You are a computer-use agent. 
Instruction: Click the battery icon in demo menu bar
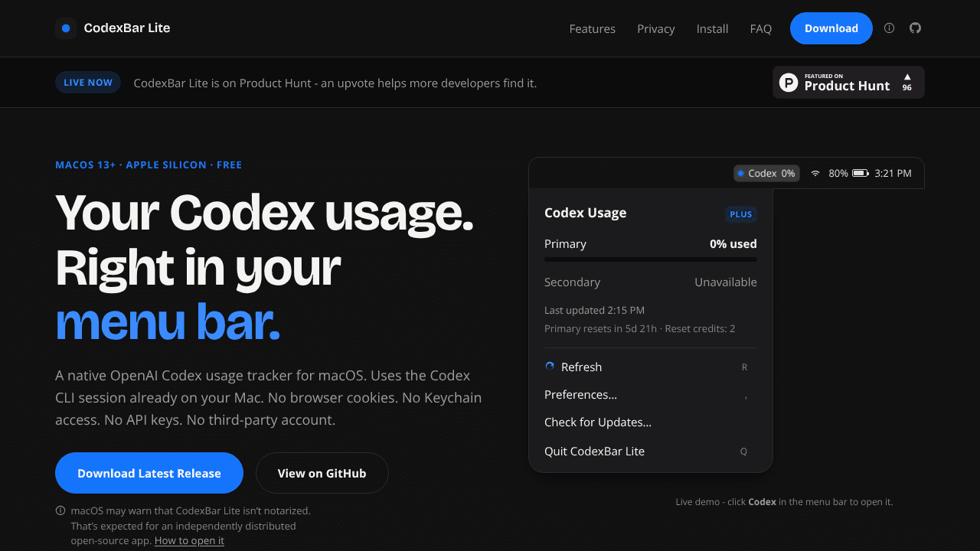[x=861, y=174]
